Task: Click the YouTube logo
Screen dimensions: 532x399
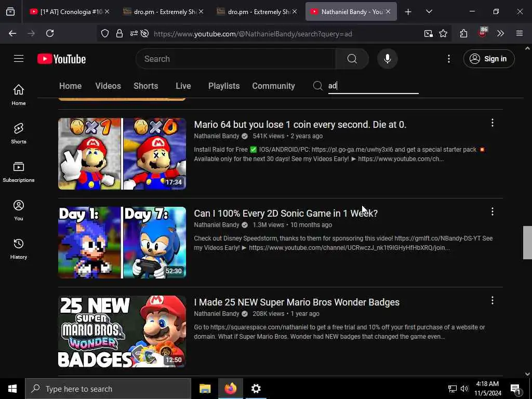Action: [61, 59]
